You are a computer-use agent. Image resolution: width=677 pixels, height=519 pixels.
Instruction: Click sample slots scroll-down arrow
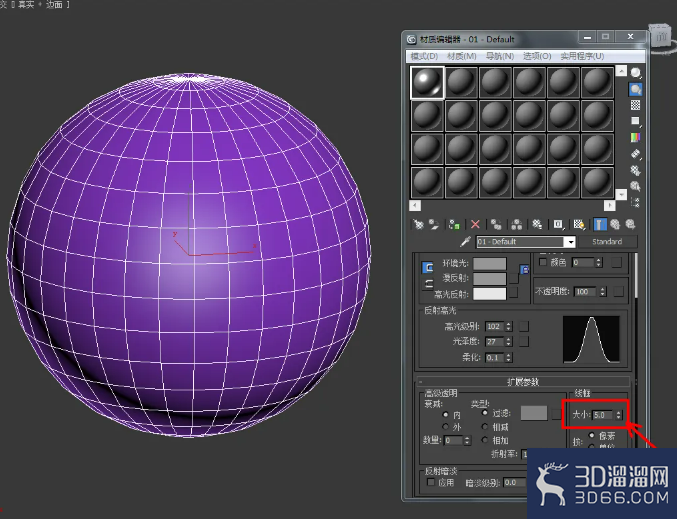coord(621,195)
